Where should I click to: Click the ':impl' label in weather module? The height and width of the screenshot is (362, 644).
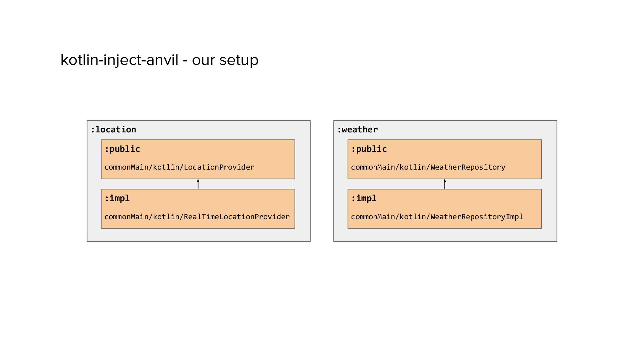click(364, 198)
